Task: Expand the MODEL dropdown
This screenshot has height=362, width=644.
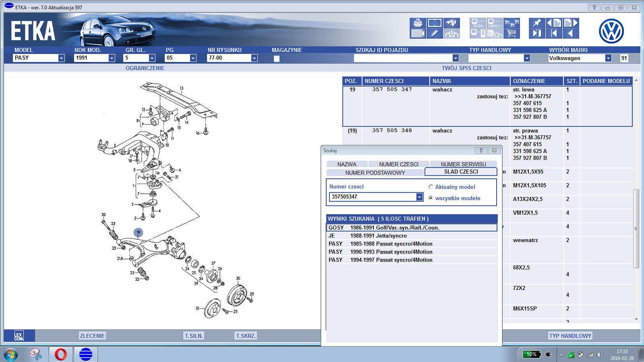Action: tap(61, 58)
